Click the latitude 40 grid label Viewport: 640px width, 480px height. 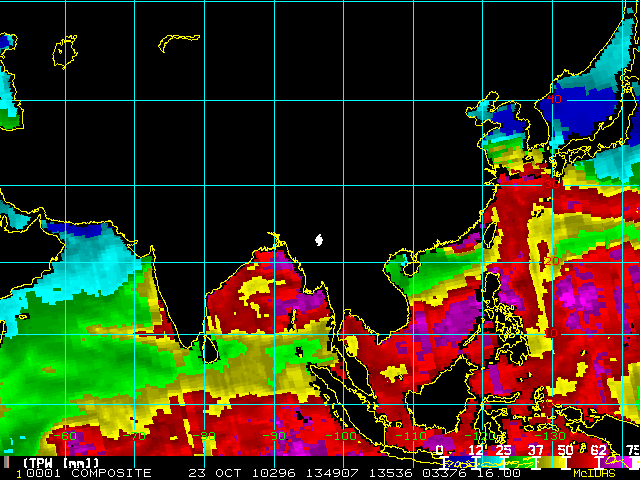click(554, 98)
